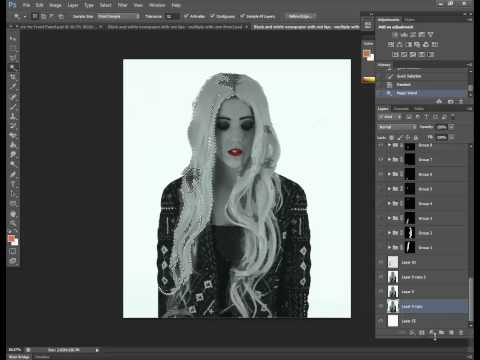480x360 pixels.
Task: Click Add layer mask icon in Layers panel
Action: point(422,333)
